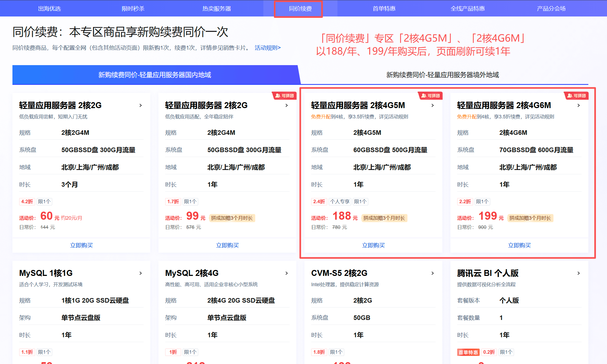Click the 日常价 780 元 text
This screenshot has width=607, height=364.
click(x=329, y=227)
